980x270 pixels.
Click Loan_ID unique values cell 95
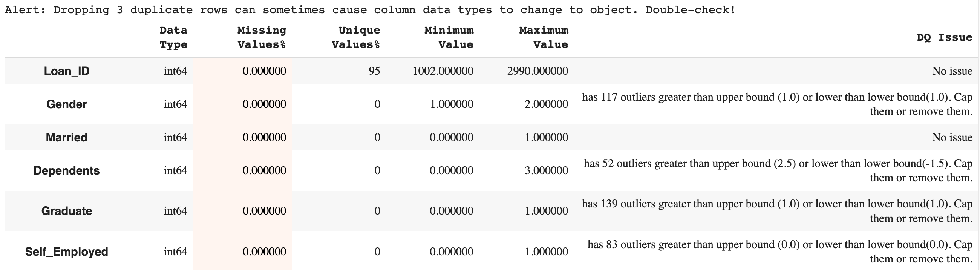pos(374,71)
